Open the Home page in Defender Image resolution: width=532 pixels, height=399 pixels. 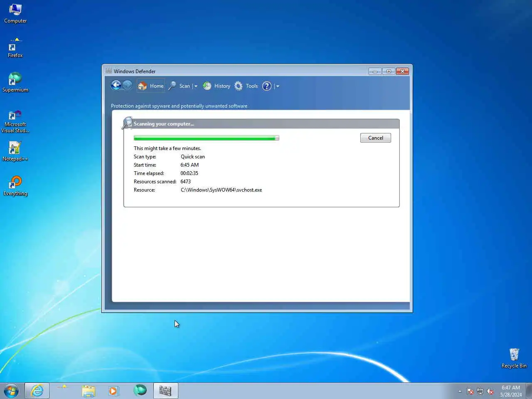pyautogui.click(x=151, y=86)
